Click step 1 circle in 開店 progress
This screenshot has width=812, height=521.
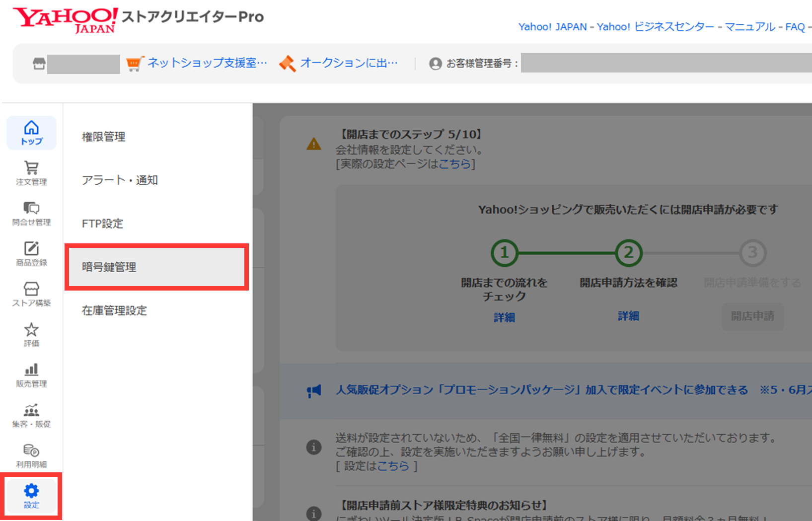(504, 253)
